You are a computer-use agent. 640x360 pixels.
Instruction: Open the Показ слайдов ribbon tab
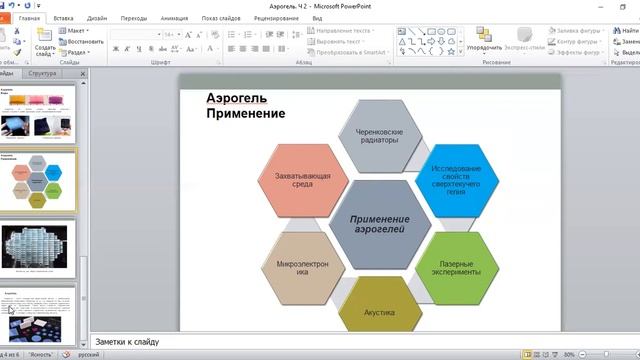click(x=221, y=18)
